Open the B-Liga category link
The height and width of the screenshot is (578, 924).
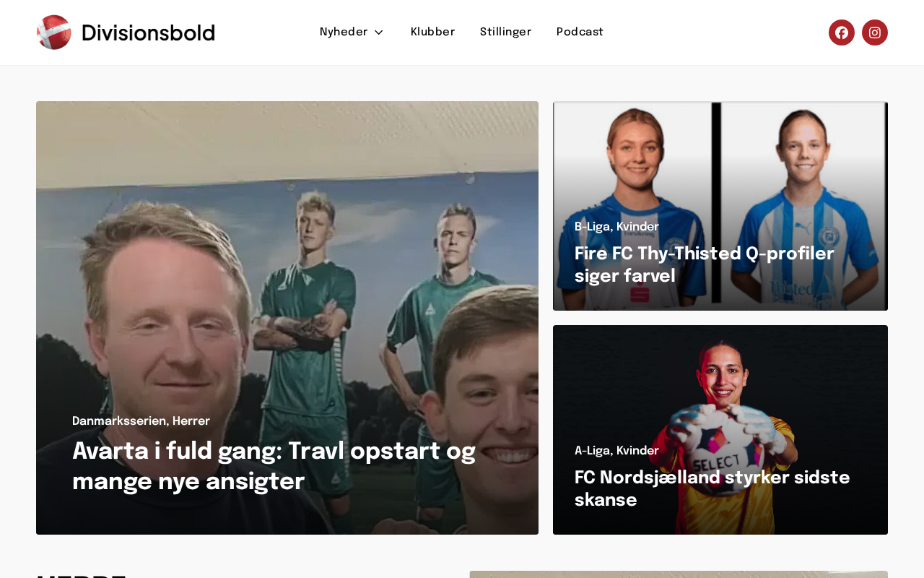click(592, 227)
